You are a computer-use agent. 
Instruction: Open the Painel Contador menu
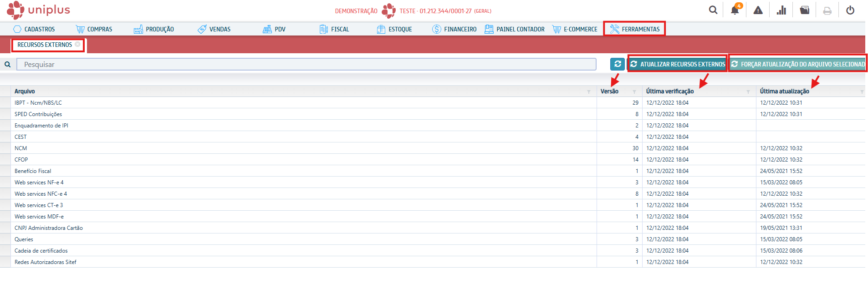tap(515, 29)
